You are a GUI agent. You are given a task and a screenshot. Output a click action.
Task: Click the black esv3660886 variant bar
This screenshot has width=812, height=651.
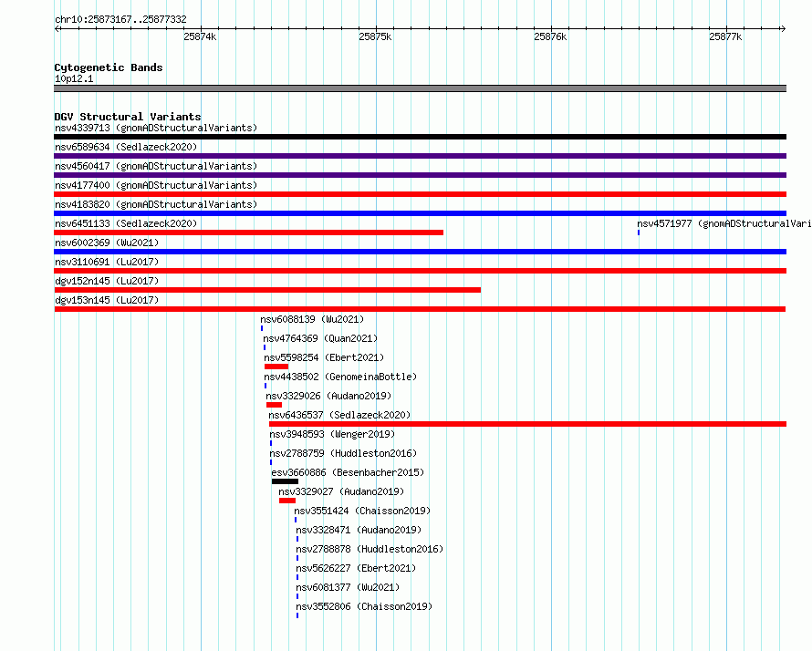pos(285,481)
